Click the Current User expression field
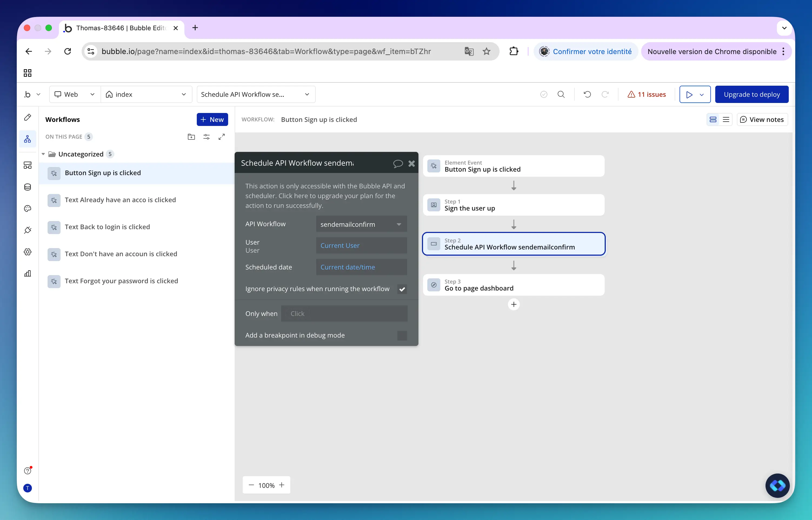This screenshot has width=812, height=520. point(361,245)
